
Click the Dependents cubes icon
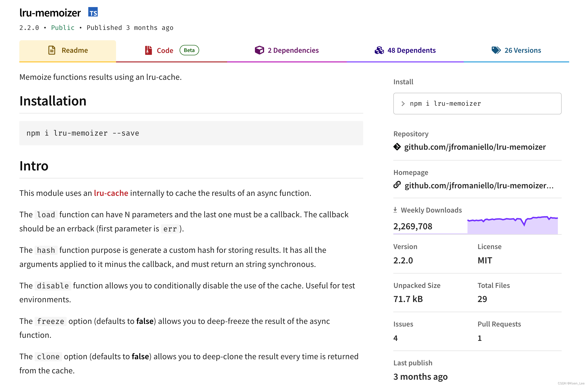click(379, 50)
